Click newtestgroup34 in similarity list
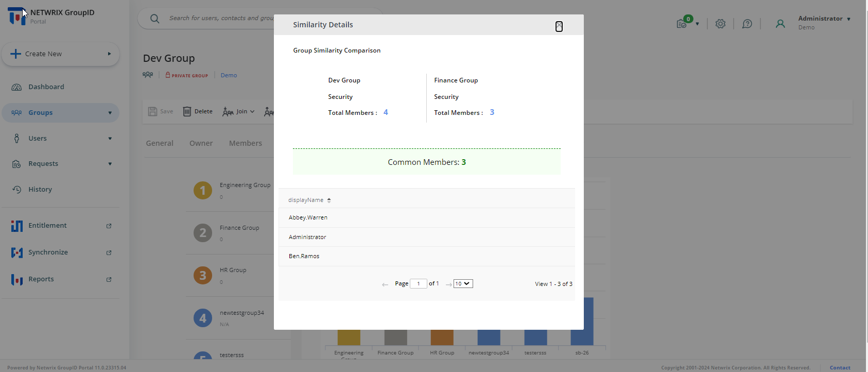 (242, 313)
